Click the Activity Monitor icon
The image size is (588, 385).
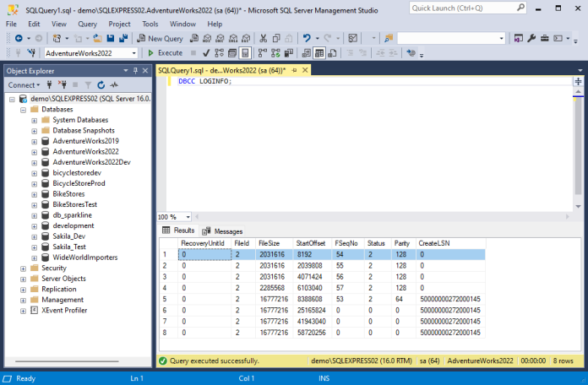(352, 38)
